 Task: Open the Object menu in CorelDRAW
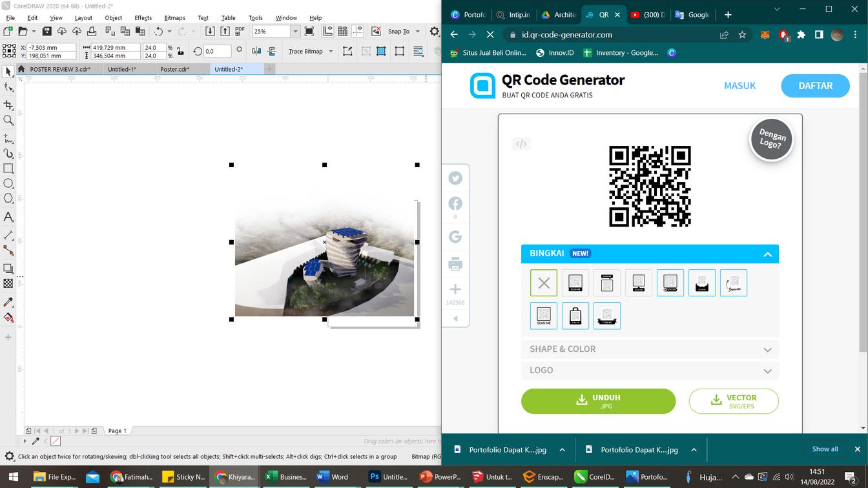[x=113, y=17]
